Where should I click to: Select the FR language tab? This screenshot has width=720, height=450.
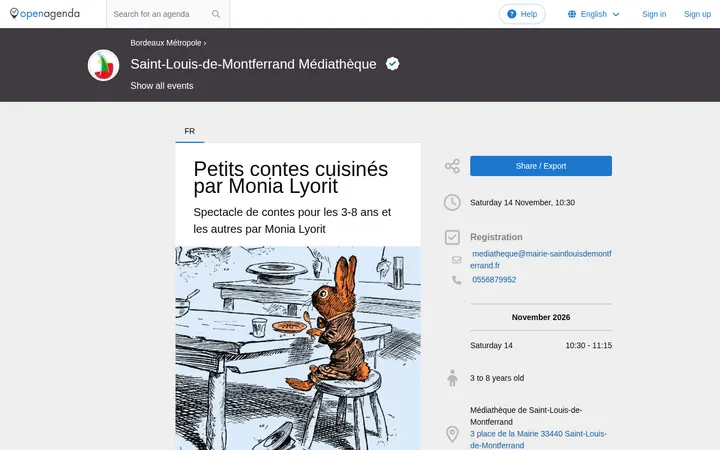190,131
